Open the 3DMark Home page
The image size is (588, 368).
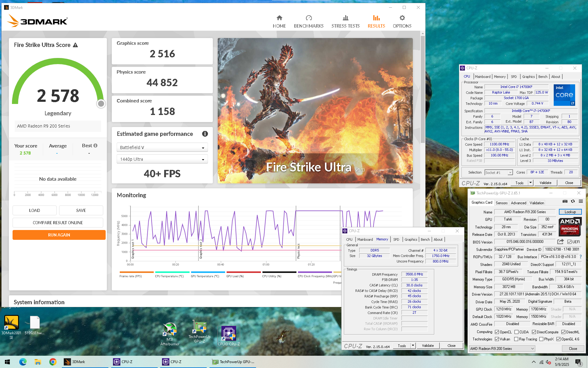click(x=279, y=21)
